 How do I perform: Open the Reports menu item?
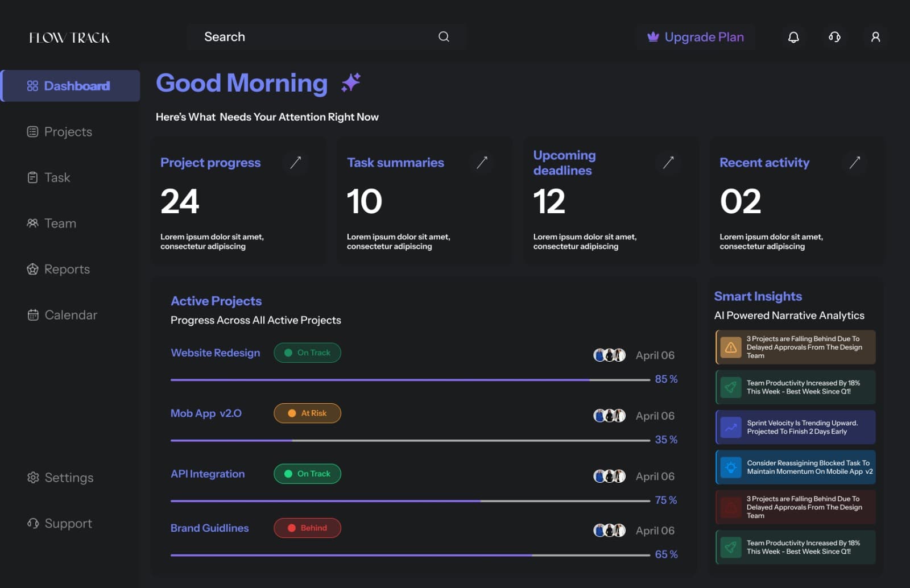[x=59, y=269]
